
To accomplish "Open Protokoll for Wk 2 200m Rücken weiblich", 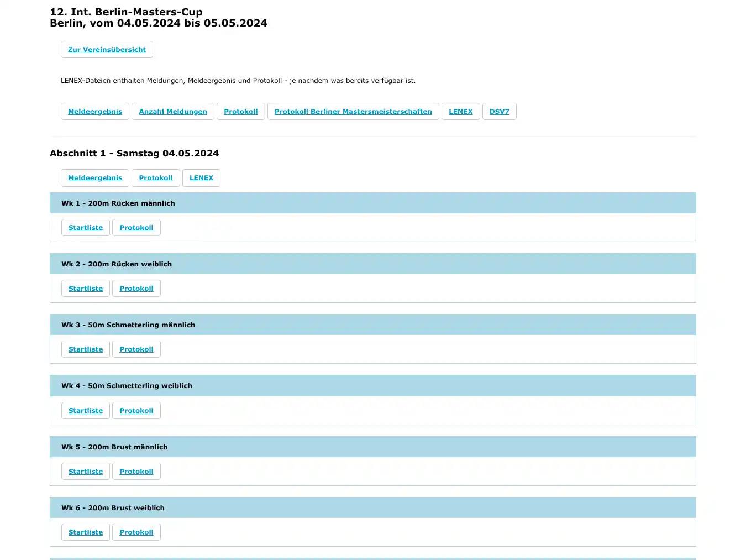I will [x=136, y=288].
